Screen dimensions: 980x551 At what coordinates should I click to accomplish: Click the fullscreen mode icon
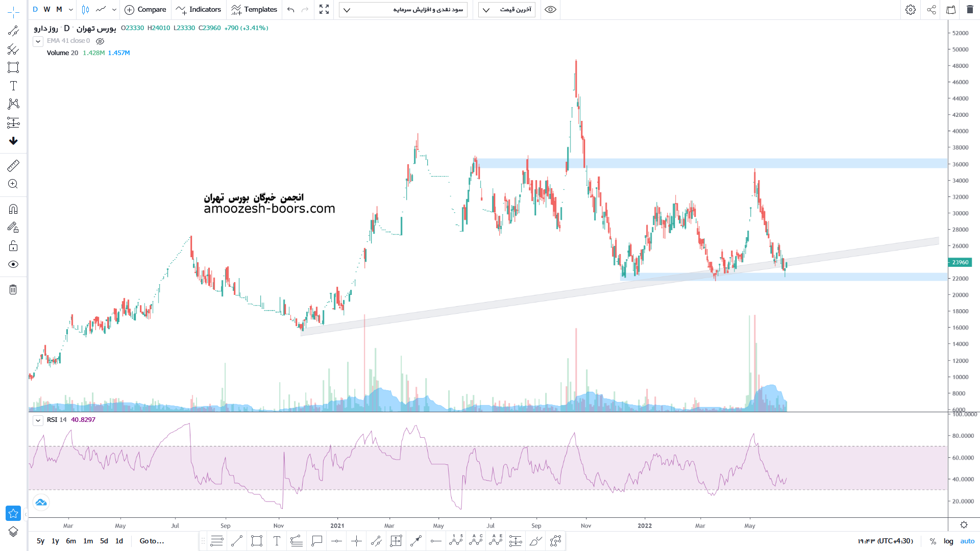[324, 10]
